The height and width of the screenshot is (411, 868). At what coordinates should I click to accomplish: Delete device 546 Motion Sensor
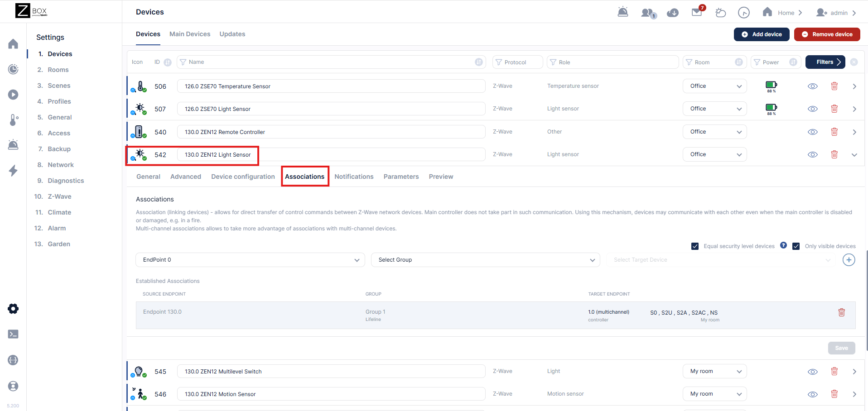834,394
